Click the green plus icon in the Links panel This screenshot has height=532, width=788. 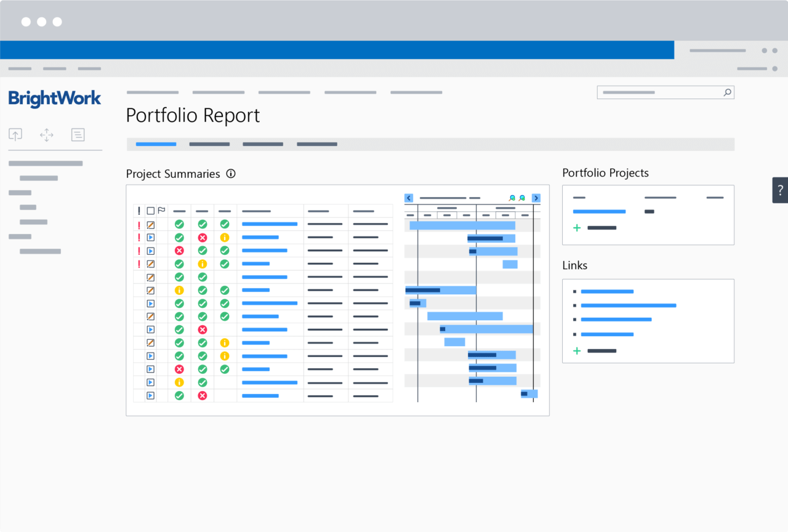(576, 351)
